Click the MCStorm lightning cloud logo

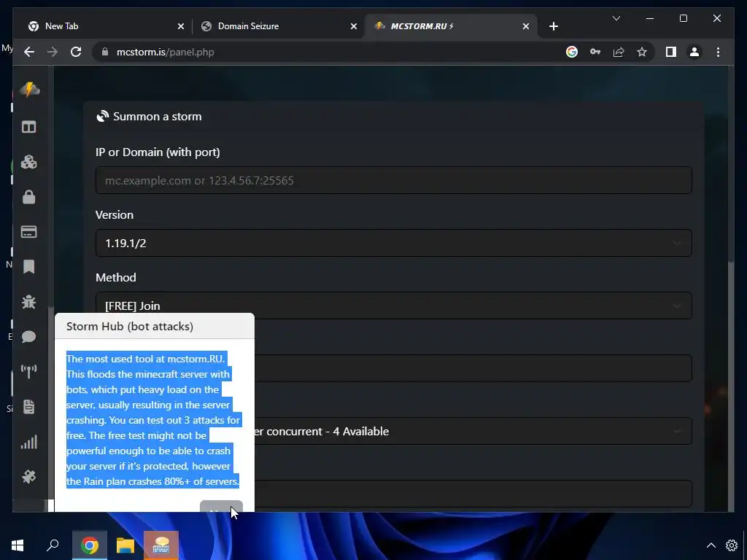pyautogui.click(x=29, y=89)
